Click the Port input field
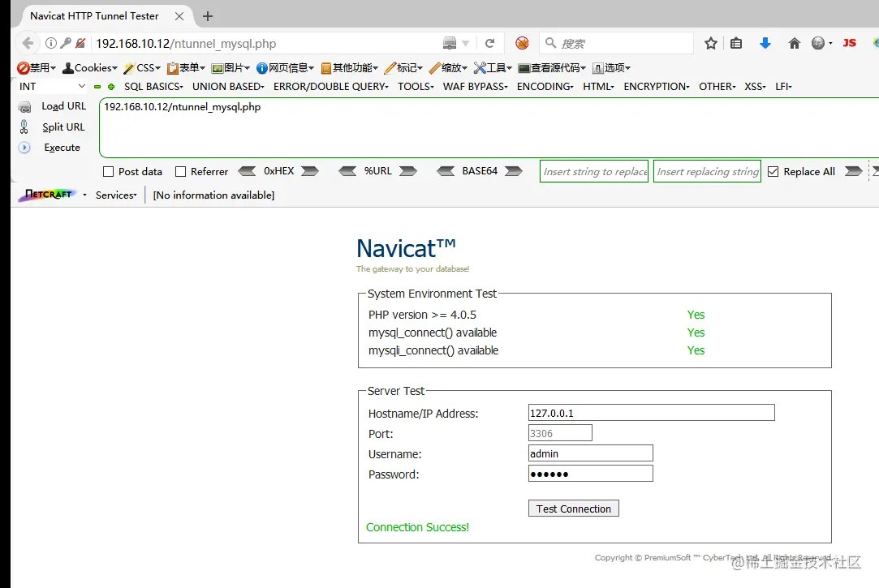The width and height of the screenshot is (879, 588). point(560,433)
